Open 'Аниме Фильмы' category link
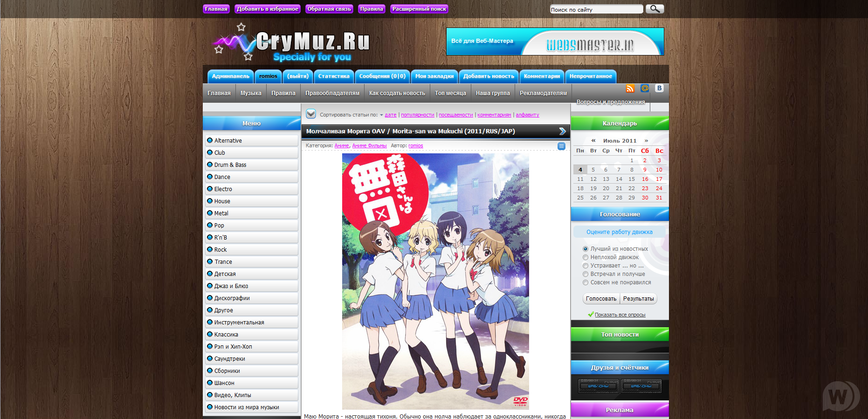The width and height of the screenshot is (868, 419). 369,146
